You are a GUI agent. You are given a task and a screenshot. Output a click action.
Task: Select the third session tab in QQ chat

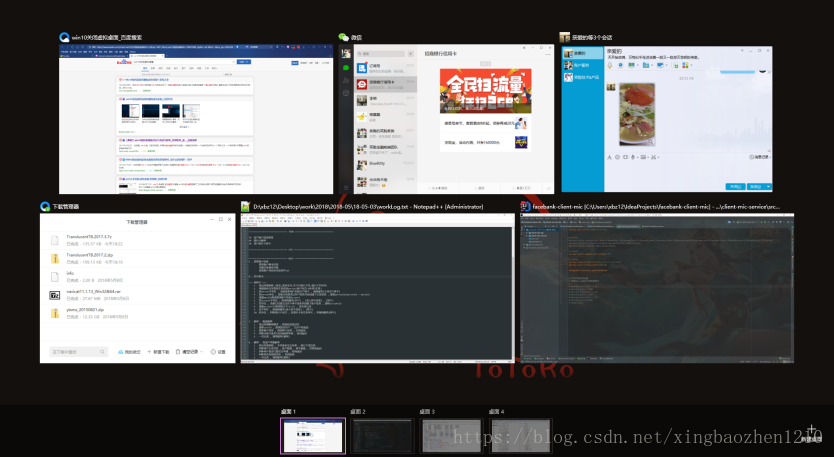(582, 77)
